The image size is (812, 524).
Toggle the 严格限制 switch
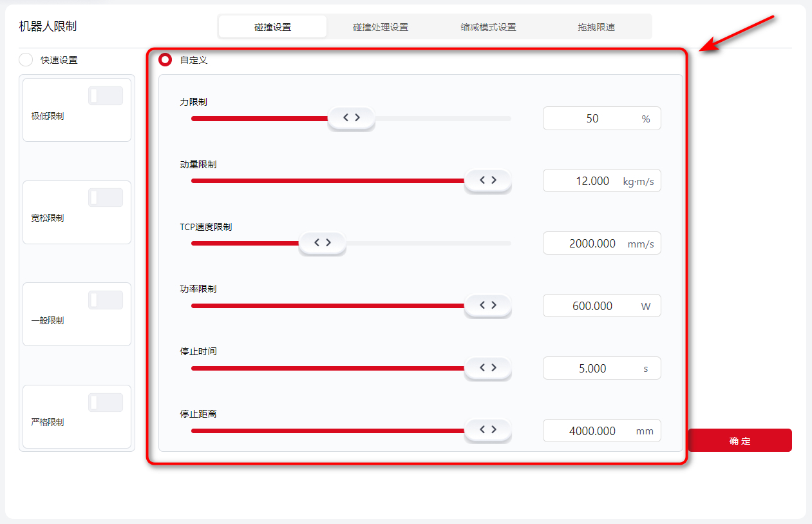point(105,403)
